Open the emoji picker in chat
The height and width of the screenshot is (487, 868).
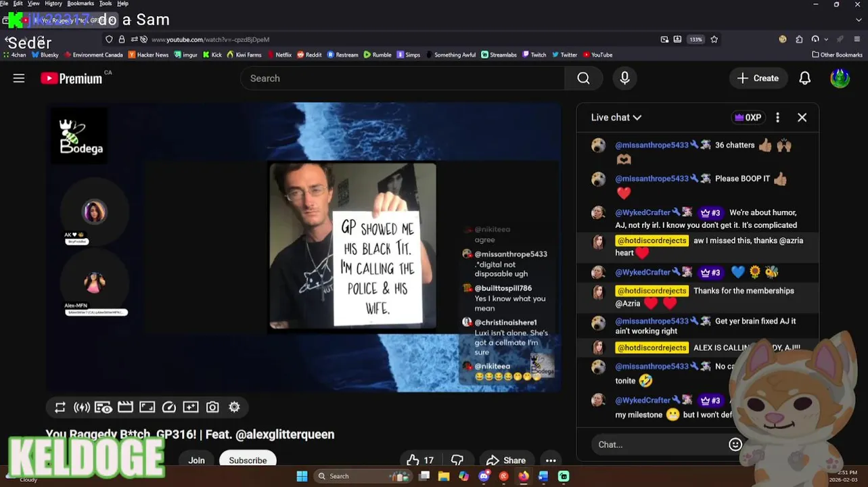point(735,444)
